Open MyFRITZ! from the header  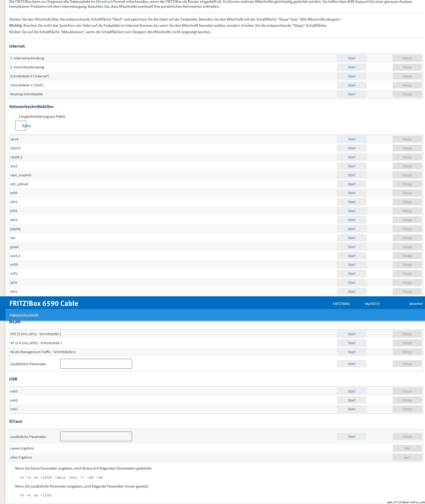[x=372, y=304]
